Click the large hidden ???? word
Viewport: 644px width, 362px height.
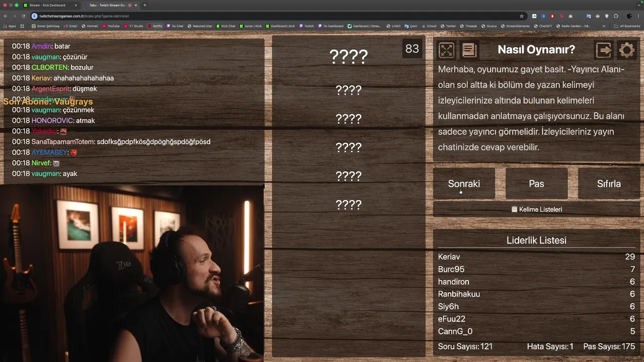click(349, 56)
